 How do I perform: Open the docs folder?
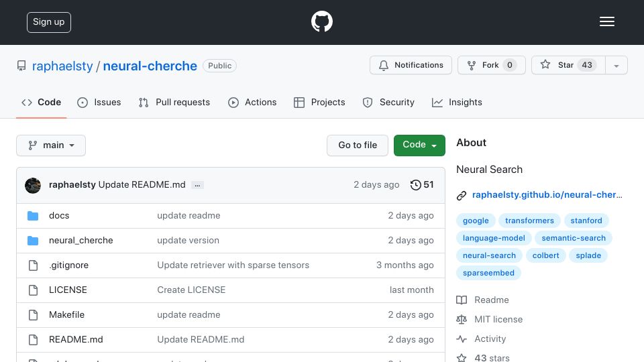(x=59, y=215)
